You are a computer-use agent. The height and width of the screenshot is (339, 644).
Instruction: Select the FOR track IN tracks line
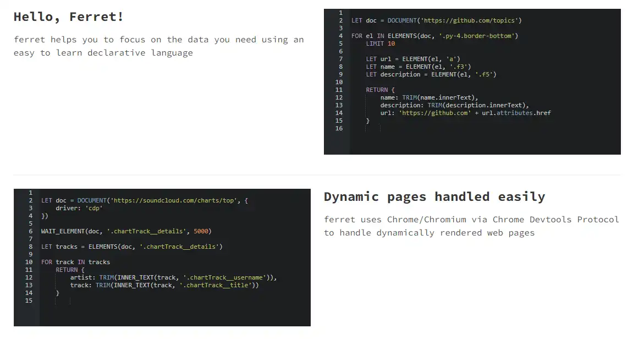pyautogui.click(x=76, y=262)
